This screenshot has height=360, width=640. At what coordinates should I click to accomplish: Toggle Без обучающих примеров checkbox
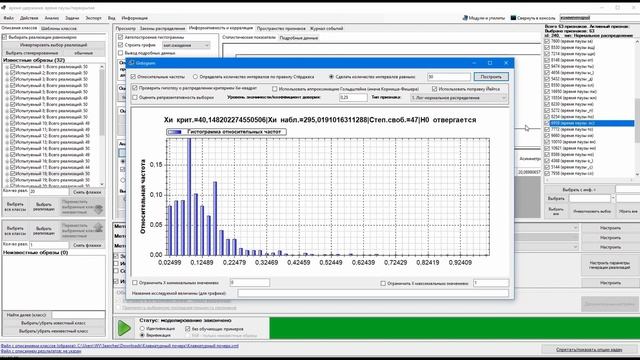[x=188, y=328]
